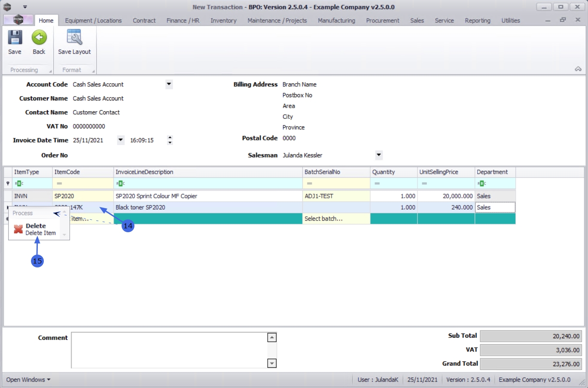Click the ItemCode filter row cell
Viewport: 588px width, 388px height.
[x=83, y=184]
